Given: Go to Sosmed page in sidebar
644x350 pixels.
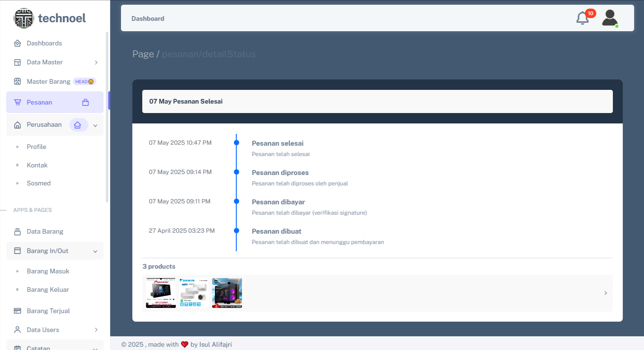Looking at the screenshot, I should tap(38, 183).
